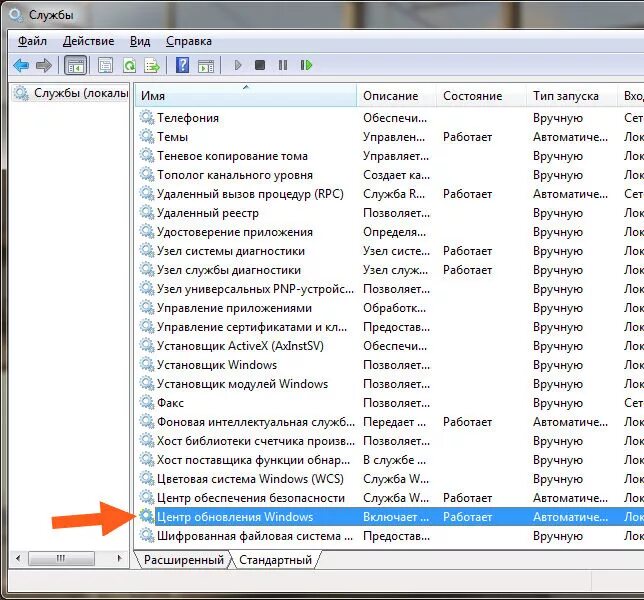Click the Back arrow toolbar icon
The height and width of the screenshot is (600, 644).
21,65
